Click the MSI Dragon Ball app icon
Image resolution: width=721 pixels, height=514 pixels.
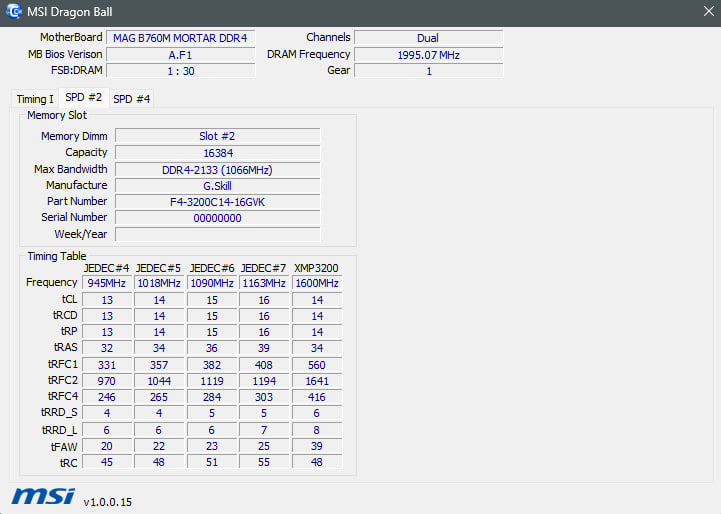[14, 11]
